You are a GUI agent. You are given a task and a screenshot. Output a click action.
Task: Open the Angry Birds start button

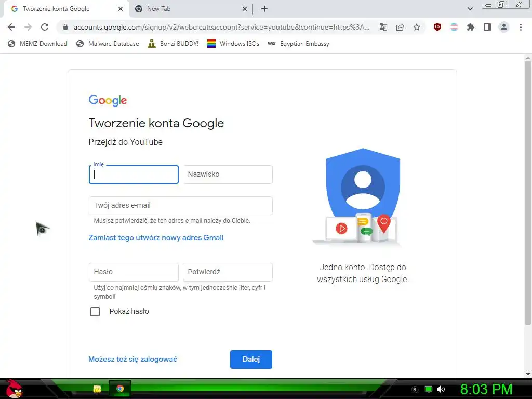point(14,389)
